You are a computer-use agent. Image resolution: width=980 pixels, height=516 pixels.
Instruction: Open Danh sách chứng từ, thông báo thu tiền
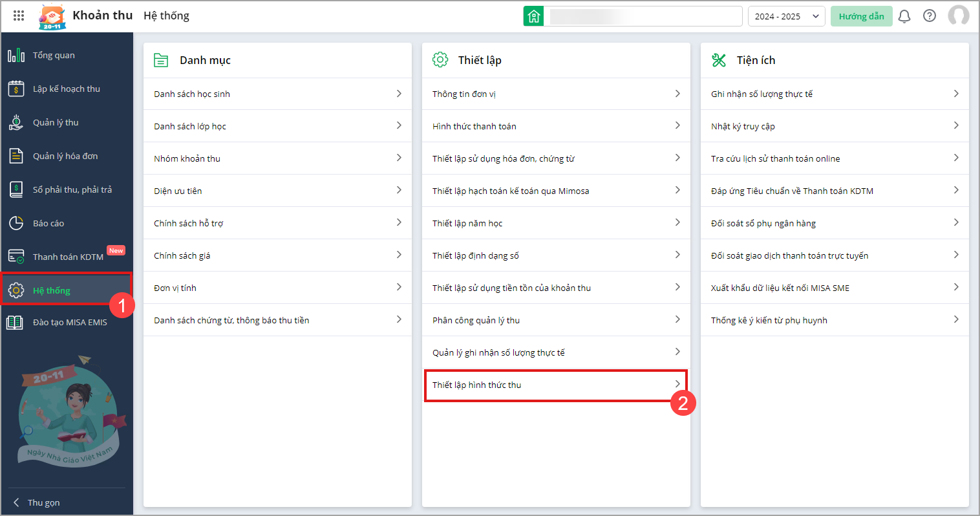point(277,320)
